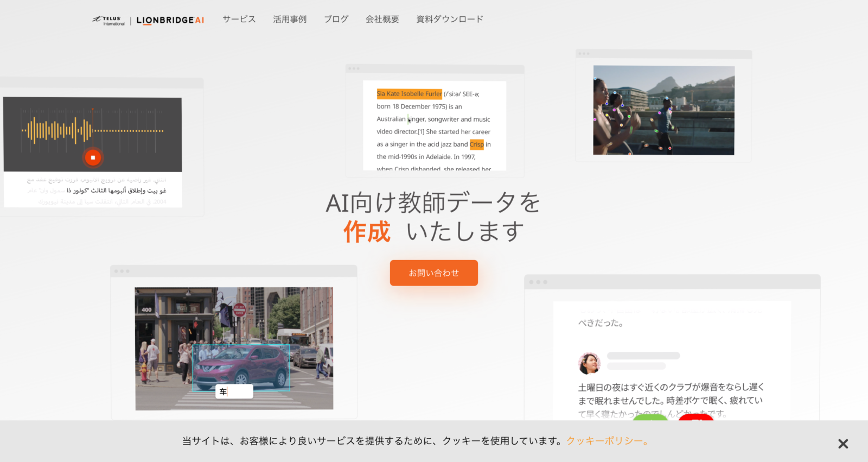868x462 pixels.
Task: Click the 车 label input box
Action: click(x=234, y=391)
